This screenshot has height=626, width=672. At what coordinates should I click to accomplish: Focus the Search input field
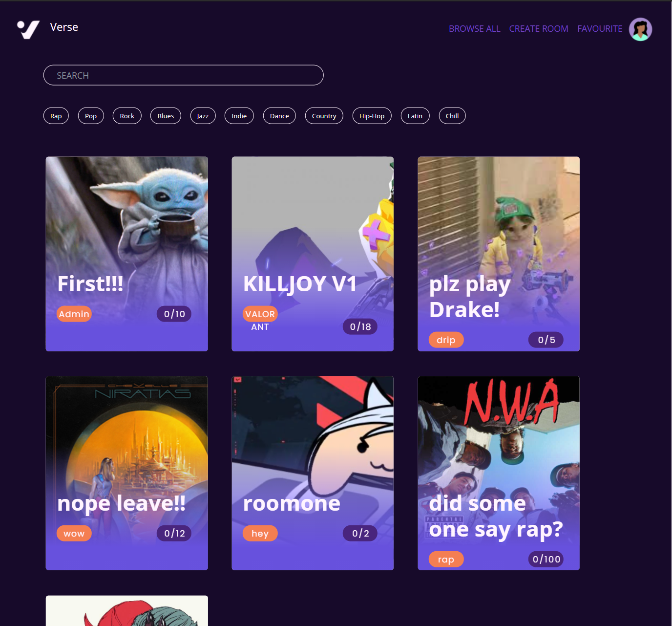click(x=184, y=75)
